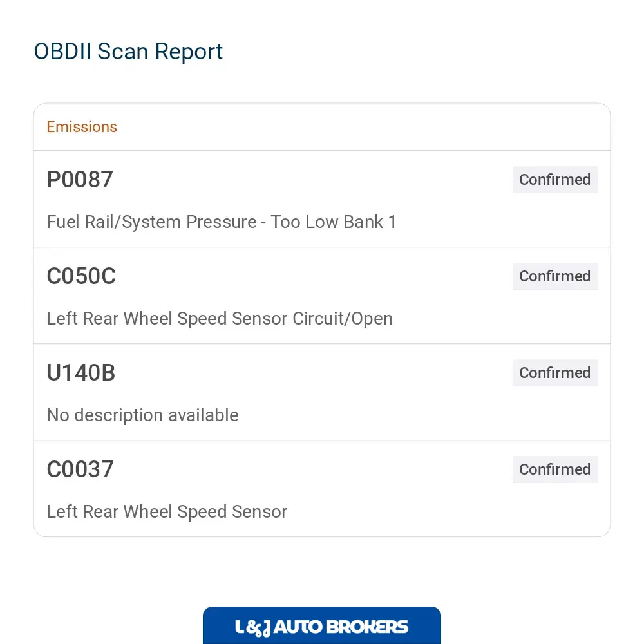Click the P0087 trouble code

(80, 180)
